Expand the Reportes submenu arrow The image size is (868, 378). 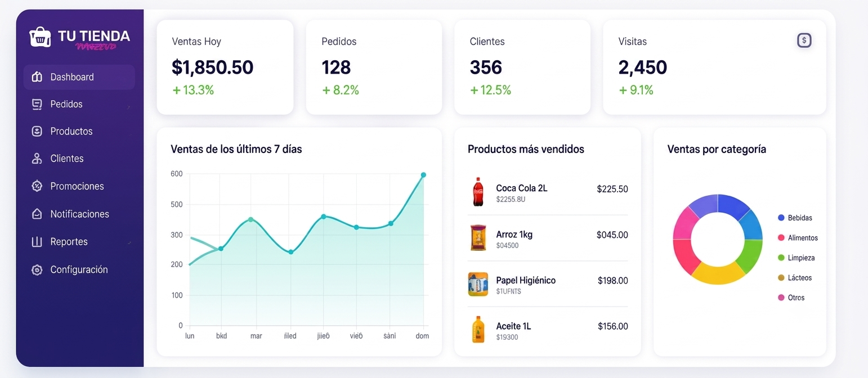(x=129, y=242)
